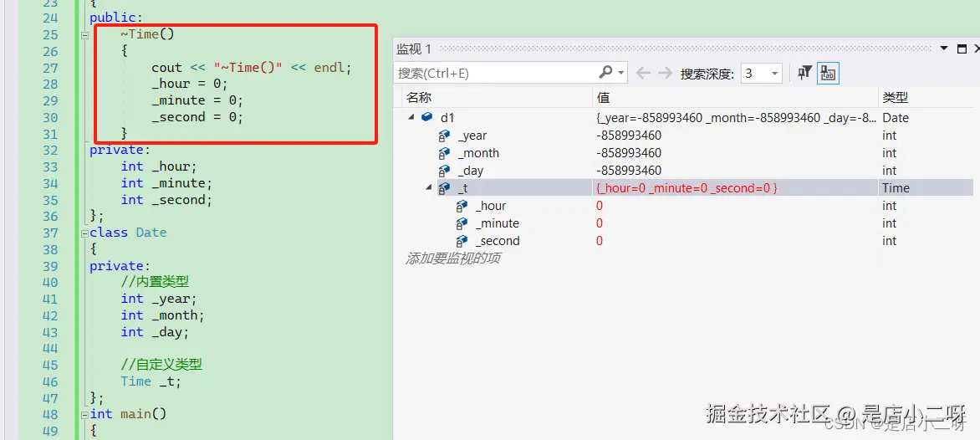Fold the ~Time() destructor at line 25
This screenshot has width=980, height=440.
[x=84, y=34]
